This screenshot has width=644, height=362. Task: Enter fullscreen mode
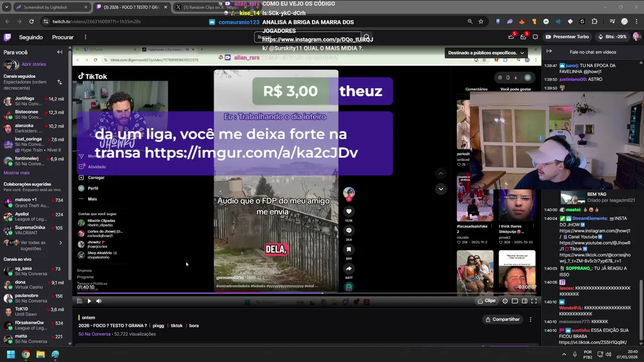[534, 301]
